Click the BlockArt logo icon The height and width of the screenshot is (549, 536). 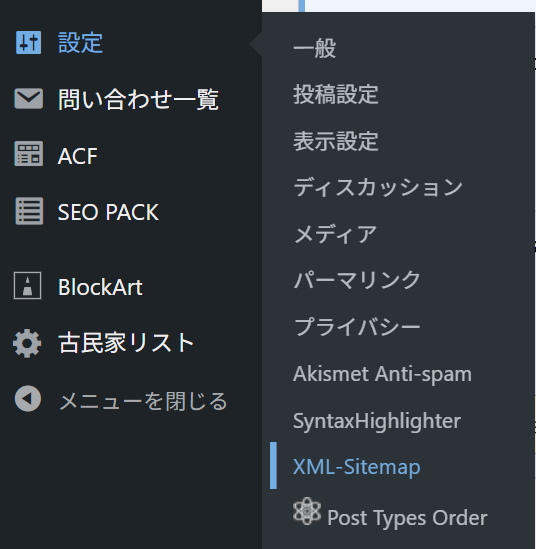pos(27,285)
